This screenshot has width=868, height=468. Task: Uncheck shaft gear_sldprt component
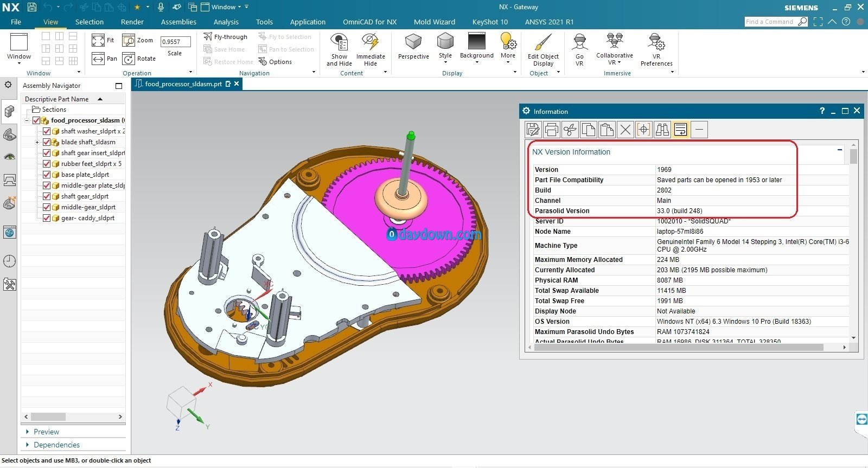(x=47, y=196)
